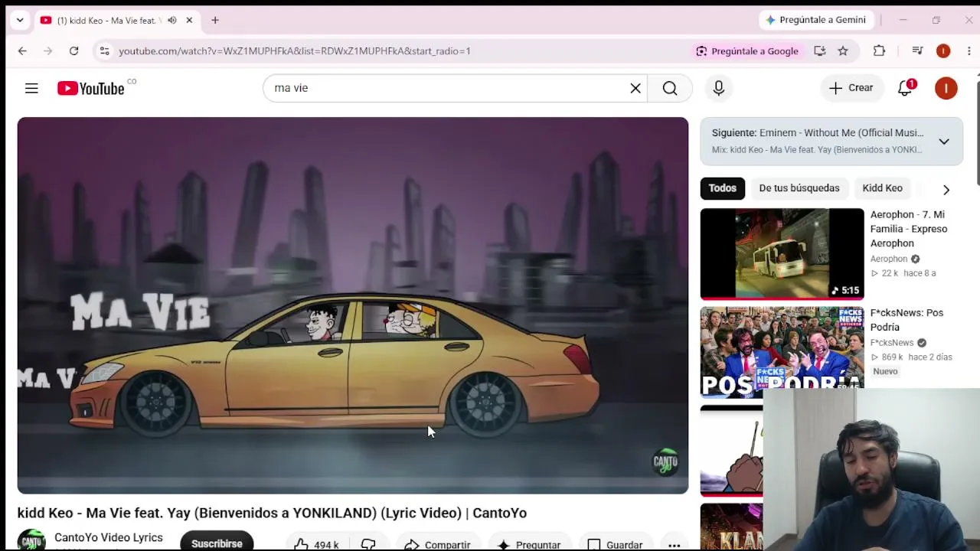The image size is (980, 551).
Task: Open Chrome media controls icon
Action: [x=917, y=51]
